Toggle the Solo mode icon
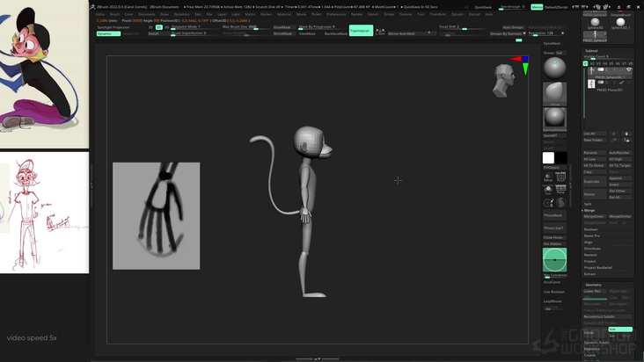Viewport: 644px width, 362px height. (548, 190)
